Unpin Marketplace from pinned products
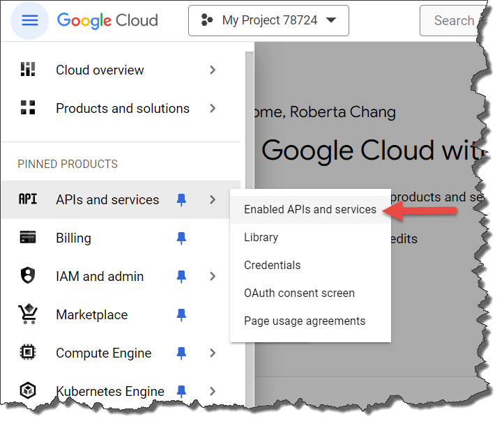The image size is (504, 428). [x=181, y=315]
